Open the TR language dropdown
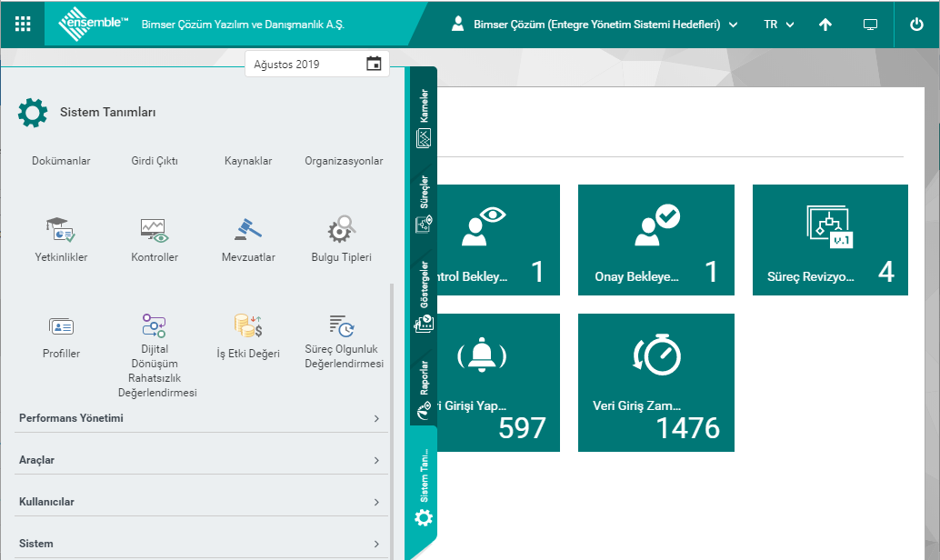This screenshot has width=940, height=560. [778, 25]
